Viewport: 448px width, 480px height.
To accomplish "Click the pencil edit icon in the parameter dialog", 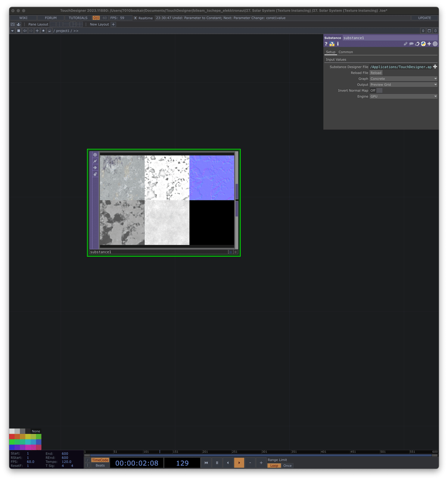I will 405,44.
